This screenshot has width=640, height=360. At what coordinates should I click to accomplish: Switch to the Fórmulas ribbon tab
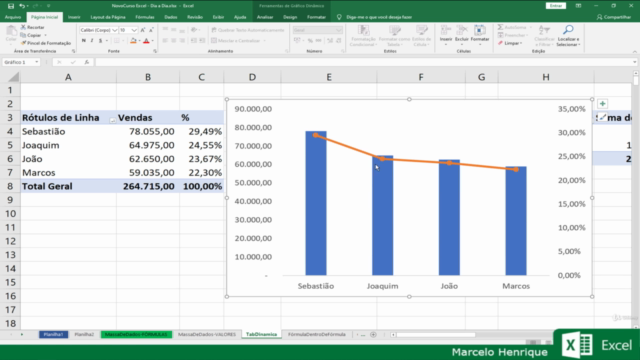pos(144,17)
